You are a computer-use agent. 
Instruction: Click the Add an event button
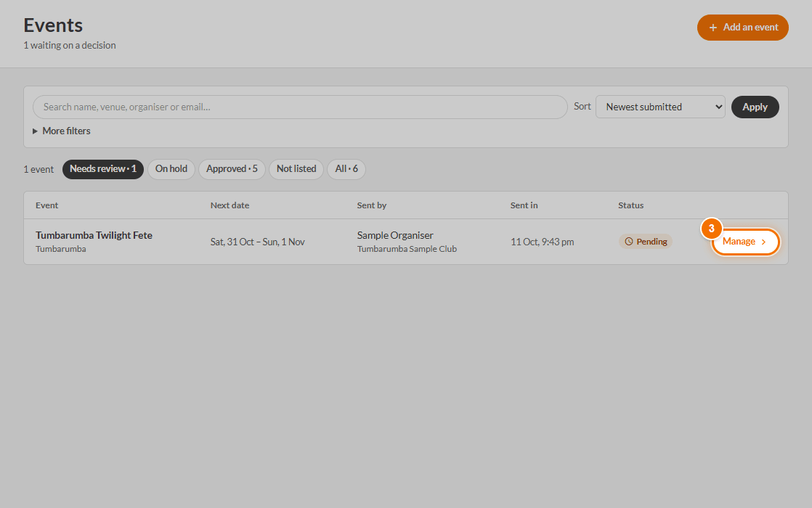(742, 28)
